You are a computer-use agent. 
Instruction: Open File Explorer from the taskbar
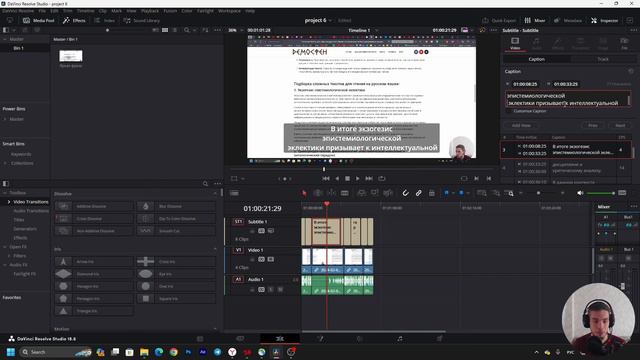[x=144, y=352]
